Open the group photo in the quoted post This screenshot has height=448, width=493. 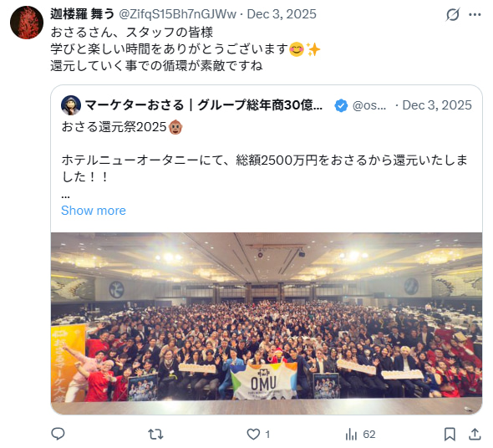[x=267, y=323]
